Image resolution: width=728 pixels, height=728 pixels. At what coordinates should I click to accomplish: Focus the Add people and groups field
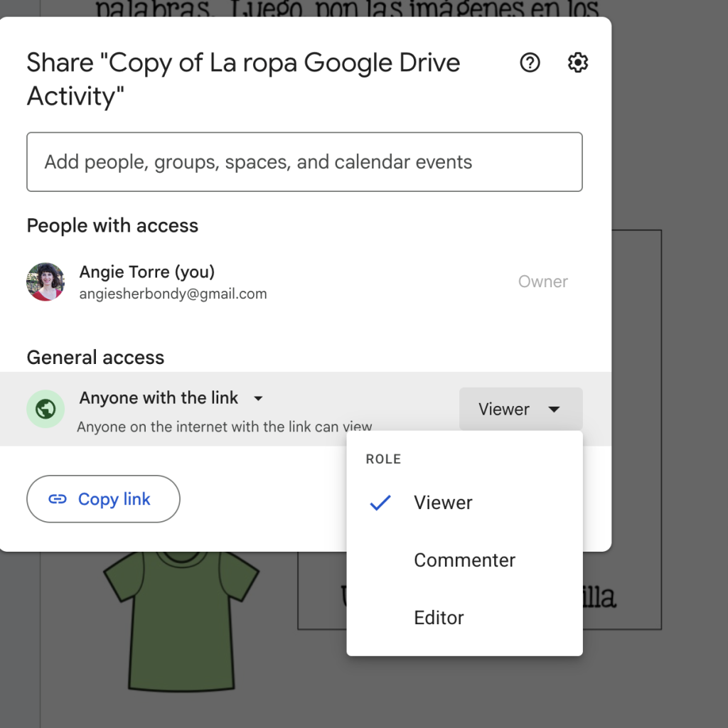pos(304,162)
